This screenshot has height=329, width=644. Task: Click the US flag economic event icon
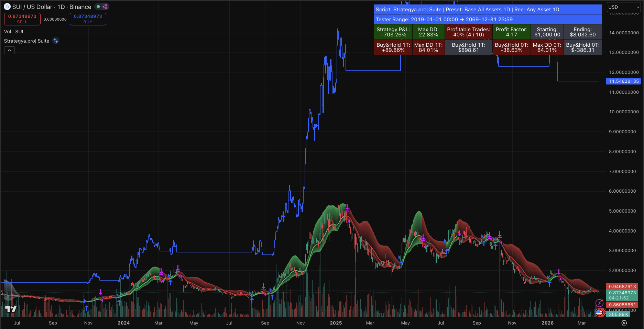pyautogui.click(x=599, y=312)
